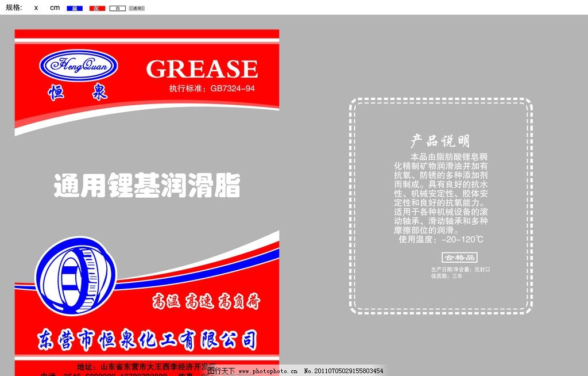Screen dimensions: 588x376
Task: Click the GREASE heading text
Action: click(x=202, y=69)
